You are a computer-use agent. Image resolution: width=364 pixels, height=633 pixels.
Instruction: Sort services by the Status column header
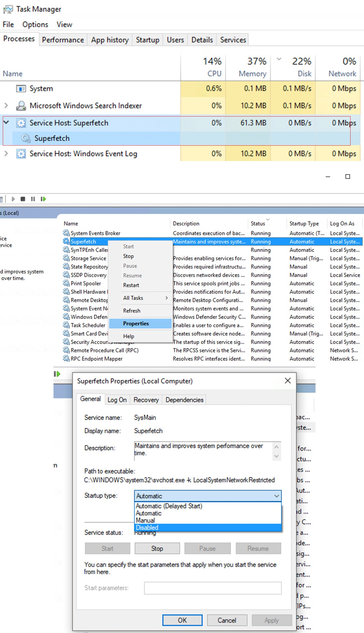coord(267,224)
